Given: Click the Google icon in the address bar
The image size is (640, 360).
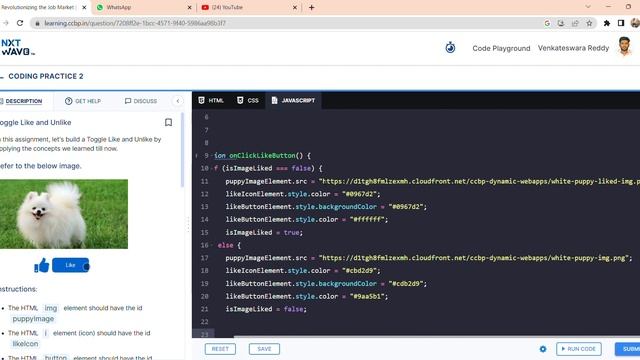Looking at the screenshot, I should pyautogui.click(x=547, y=23).
